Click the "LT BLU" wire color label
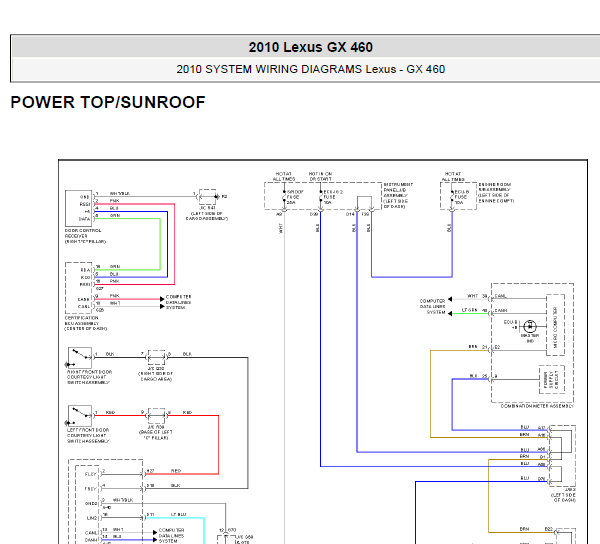This screenshot has width=600, height=544. [x=178, y=515]
